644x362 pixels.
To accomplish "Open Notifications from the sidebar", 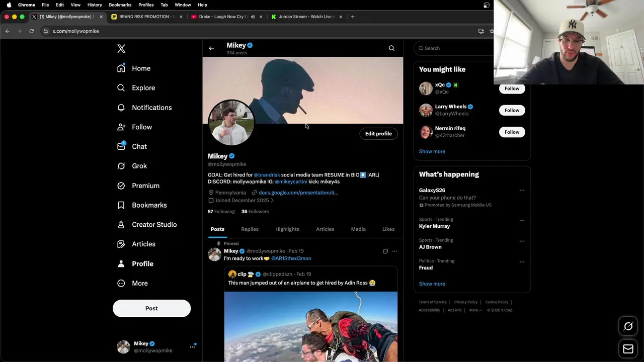I will [144, 108].
